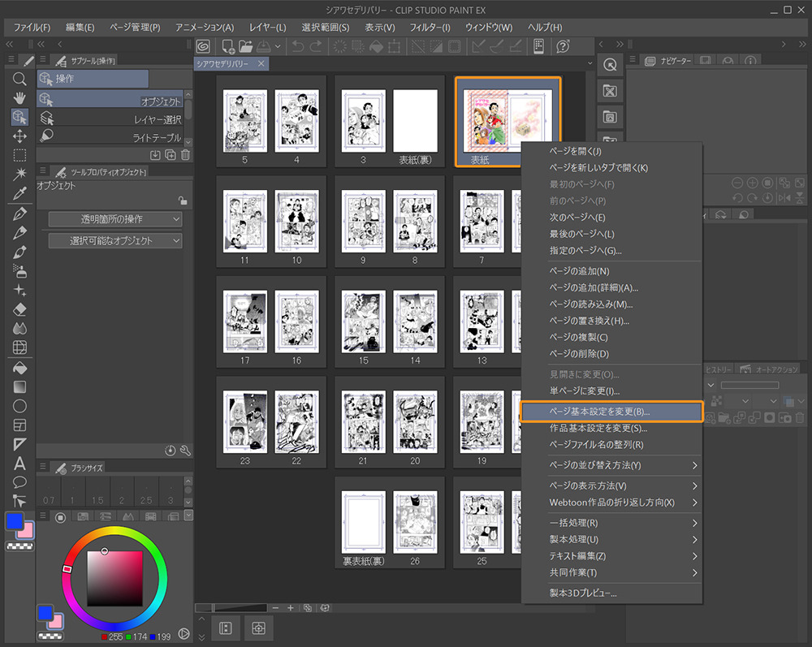Toggle flip horizontal in the Navigator panel
This screenshot has height=647, width=812.
pos(785,197)
